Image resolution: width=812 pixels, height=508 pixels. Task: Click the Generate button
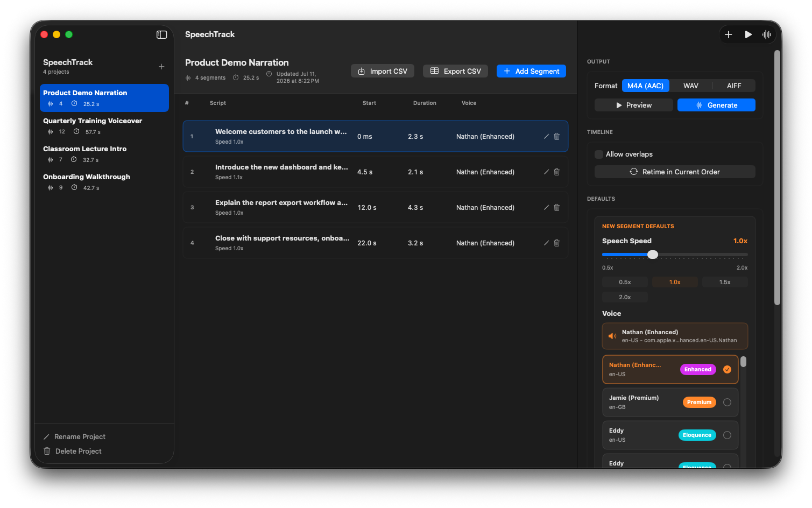click(x=716, y=105)
